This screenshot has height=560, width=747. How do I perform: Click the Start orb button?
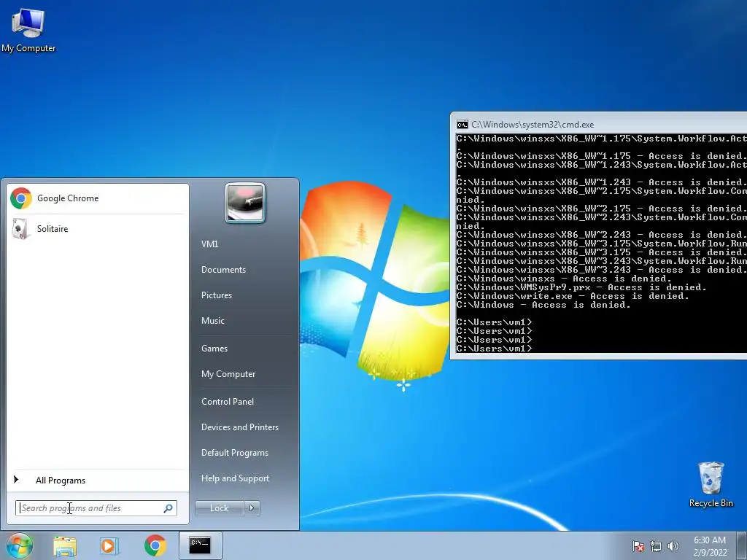(19, 545)
